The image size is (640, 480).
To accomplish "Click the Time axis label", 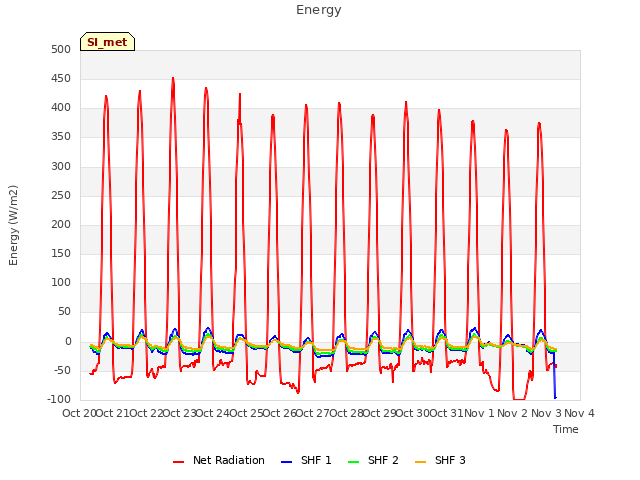I will tap(566, 429).
